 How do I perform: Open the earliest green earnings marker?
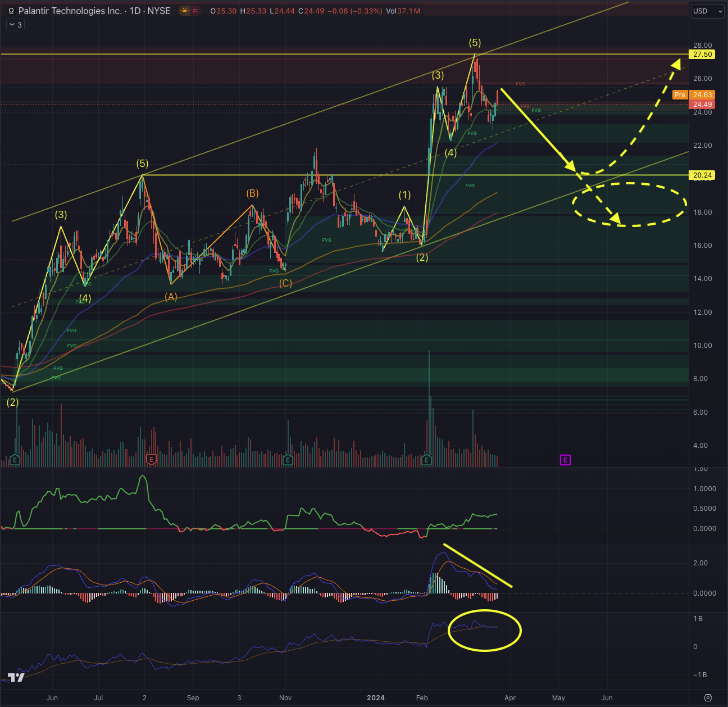[x=15, y=460]
